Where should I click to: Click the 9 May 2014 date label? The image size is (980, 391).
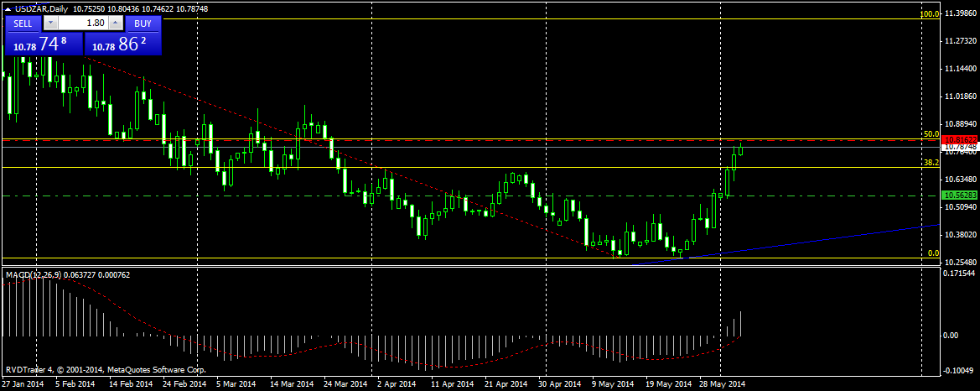point(613,383)
